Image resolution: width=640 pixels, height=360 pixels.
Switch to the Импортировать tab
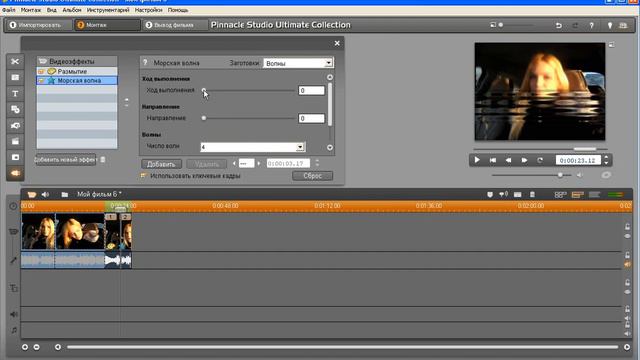pos(39,25)
